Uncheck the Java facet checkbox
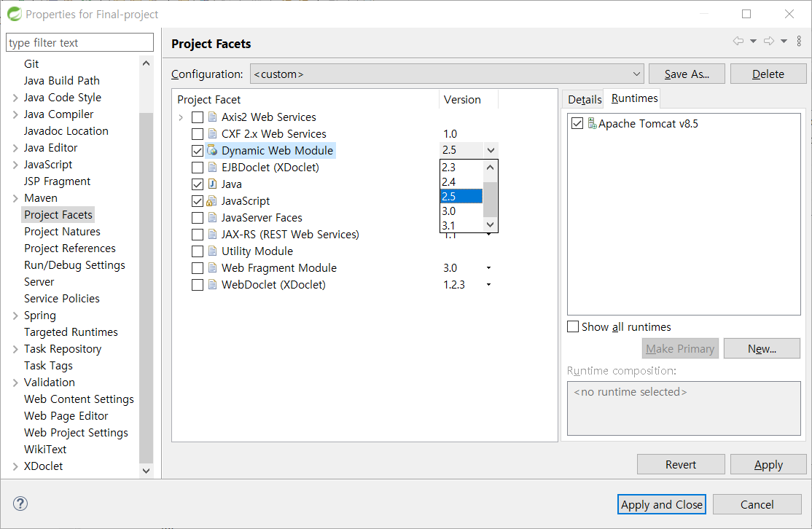The image size is (812, 529). click(x=198, y=184)
